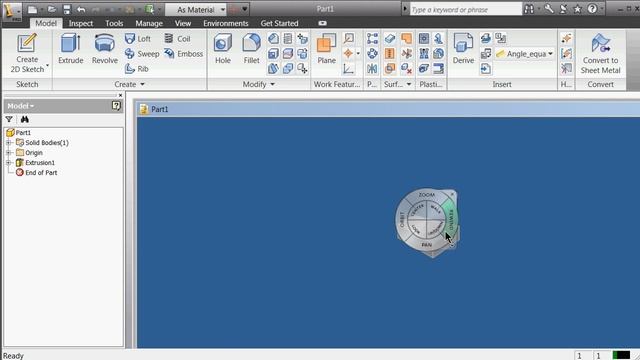Click the satellite dish communication icon

point(563,9)
